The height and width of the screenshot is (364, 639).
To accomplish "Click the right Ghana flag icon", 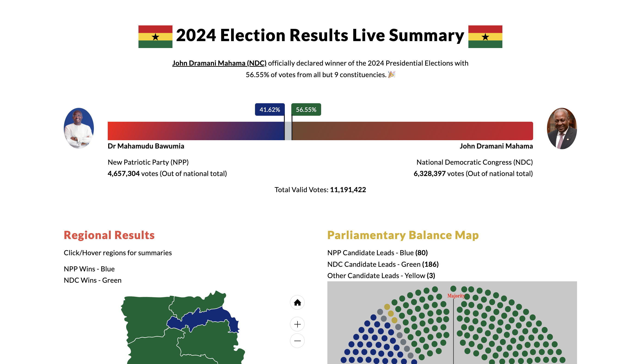I will click(485, 37).
